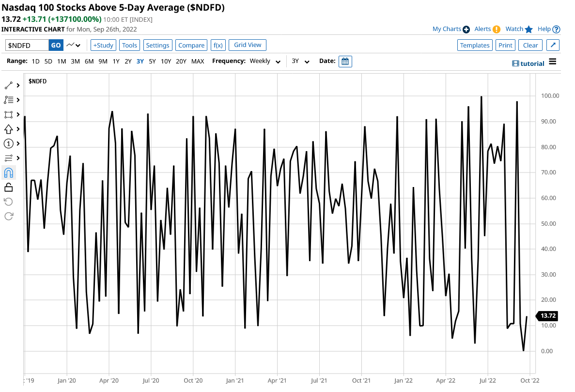
Task: Open the 3Y period dropdown
Action: [300, 61]
